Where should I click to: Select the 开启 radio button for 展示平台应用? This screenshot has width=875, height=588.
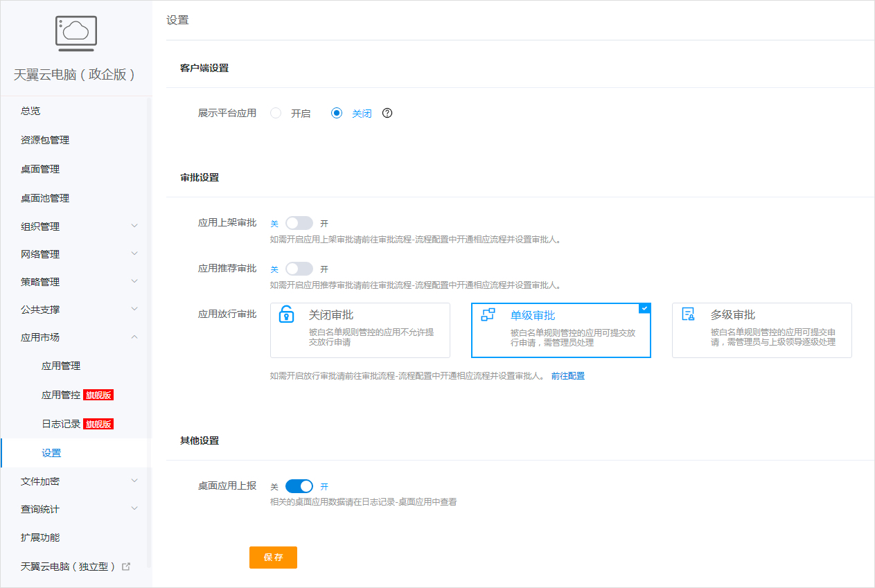point(276,113)
